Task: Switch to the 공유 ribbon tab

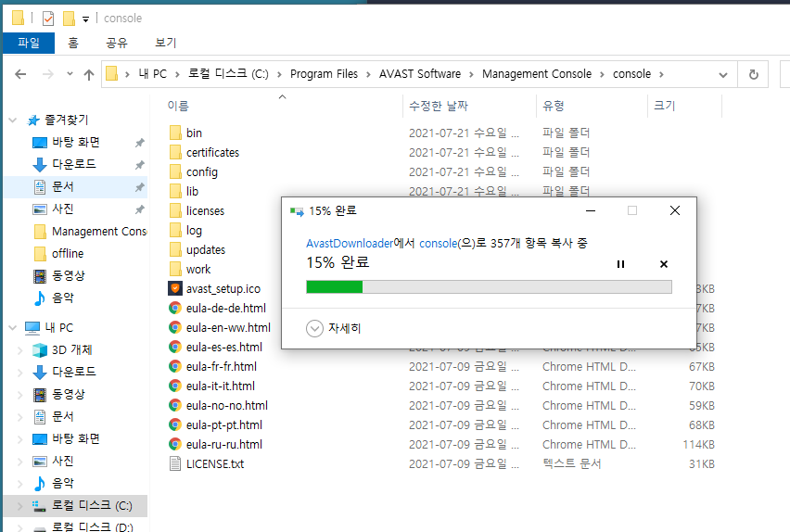Action: click(x=117, y=43)
